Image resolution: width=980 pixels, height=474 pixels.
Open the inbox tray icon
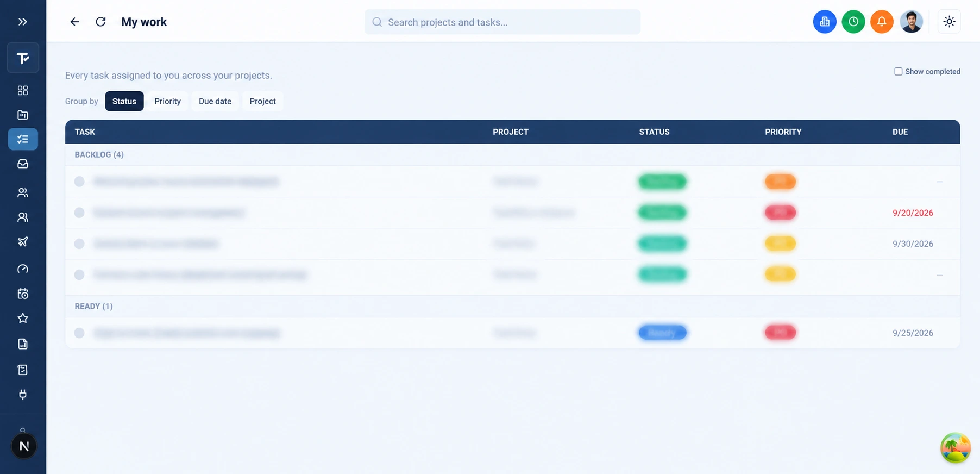click(x=23, y=164)
